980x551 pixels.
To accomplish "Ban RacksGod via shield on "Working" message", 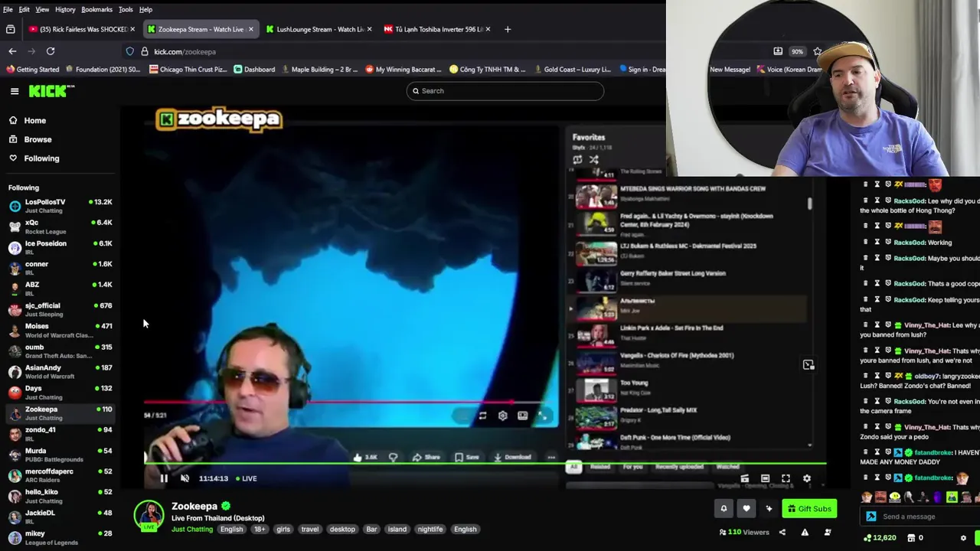I will click(x=888, y=243).
